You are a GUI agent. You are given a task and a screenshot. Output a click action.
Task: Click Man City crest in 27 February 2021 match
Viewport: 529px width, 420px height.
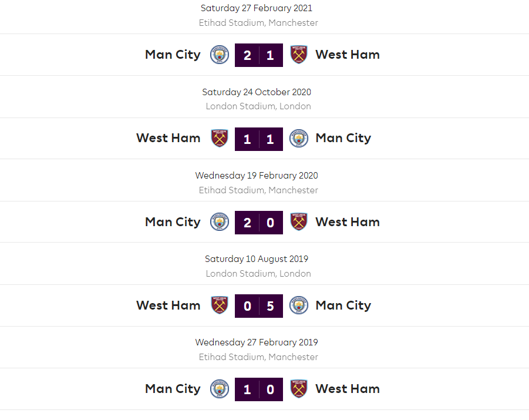(x=220, y=55)
